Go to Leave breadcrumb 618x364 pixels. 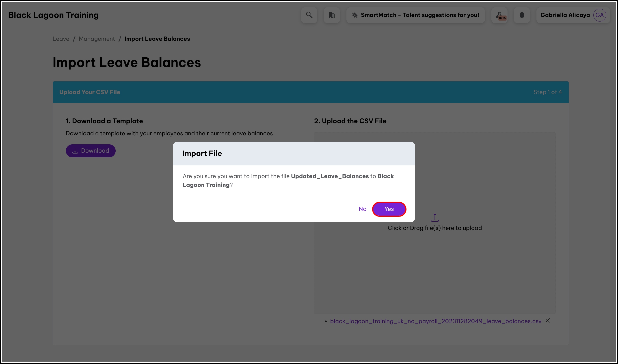pos(61,39)
